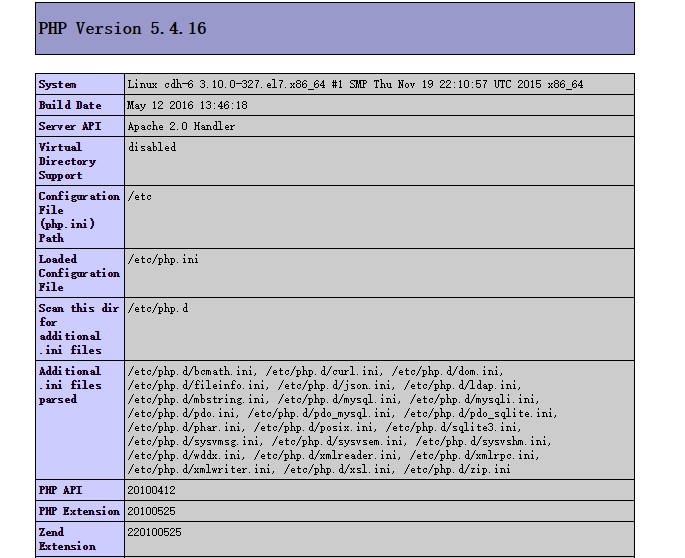This screenshot has height=558, width=685.
Task: Click /etc/php.d/wddx.ini entry
Action: point(184,455)
